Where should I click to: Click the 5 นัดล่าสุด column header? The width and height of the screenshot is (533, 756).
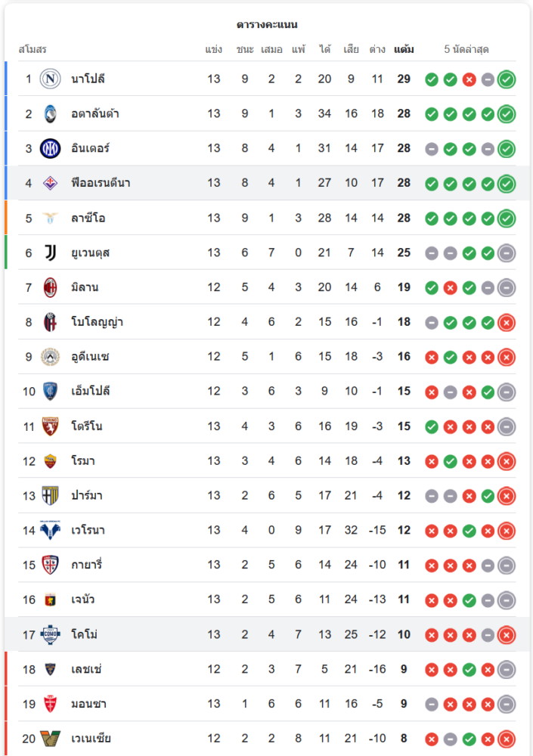[x=466, y=50]
